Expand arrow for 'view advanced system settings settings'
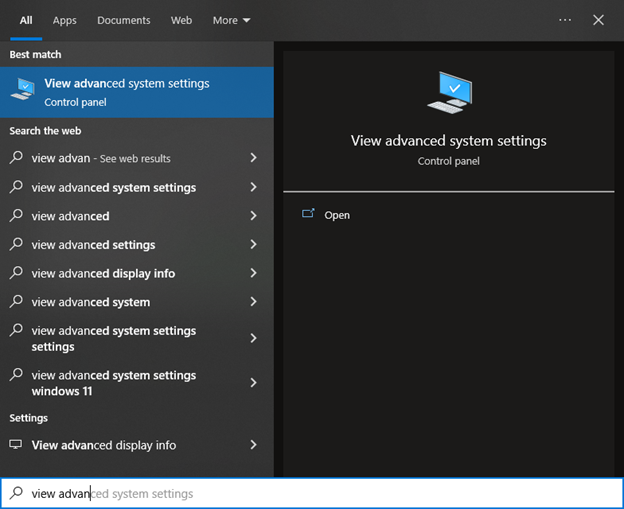The height and width of the screenshot is (509, 624). pyautogui.click(x=254, y=338)
